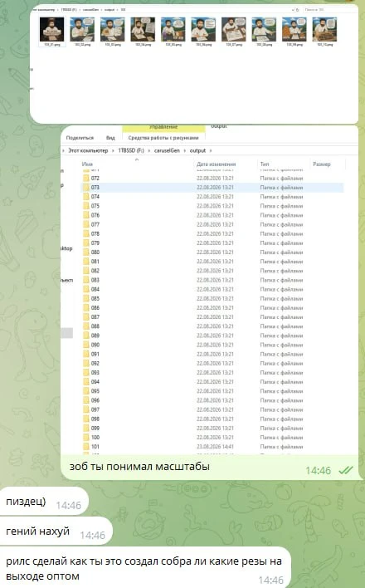The height and width of the screenshot is (588, 365).
Task: Click the folder icon of 080
Action: pyautogui.click(x=85, y=252)
